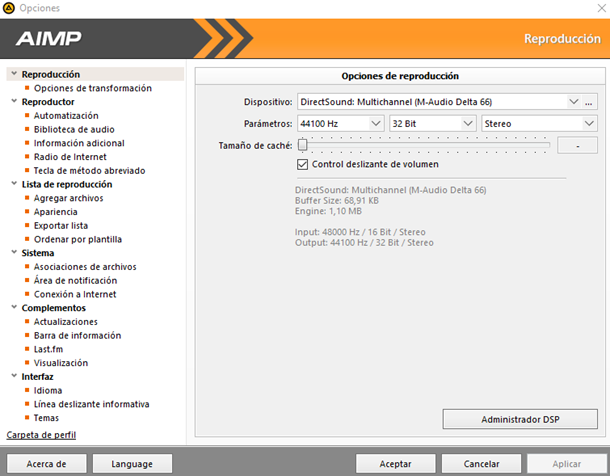Screen dimensions: 610x476
Task: Confirm with the Aceptar button
Action: tap(396, 464)
